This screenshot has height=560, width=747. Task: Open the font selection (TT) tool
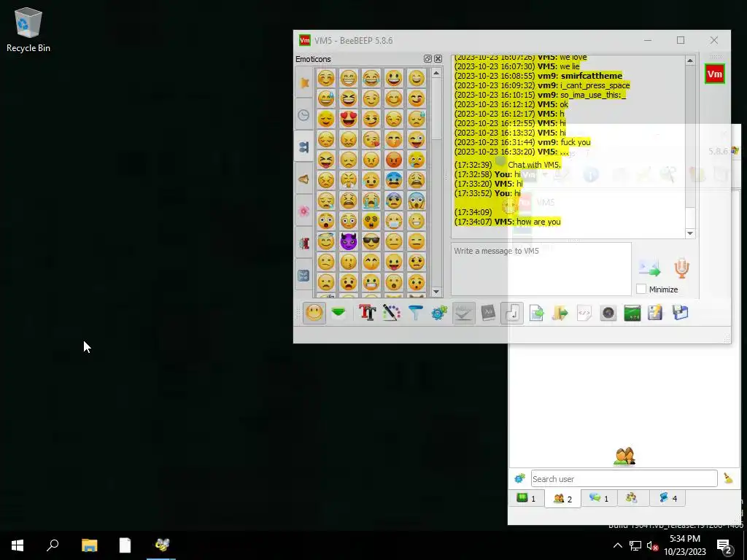368,313
